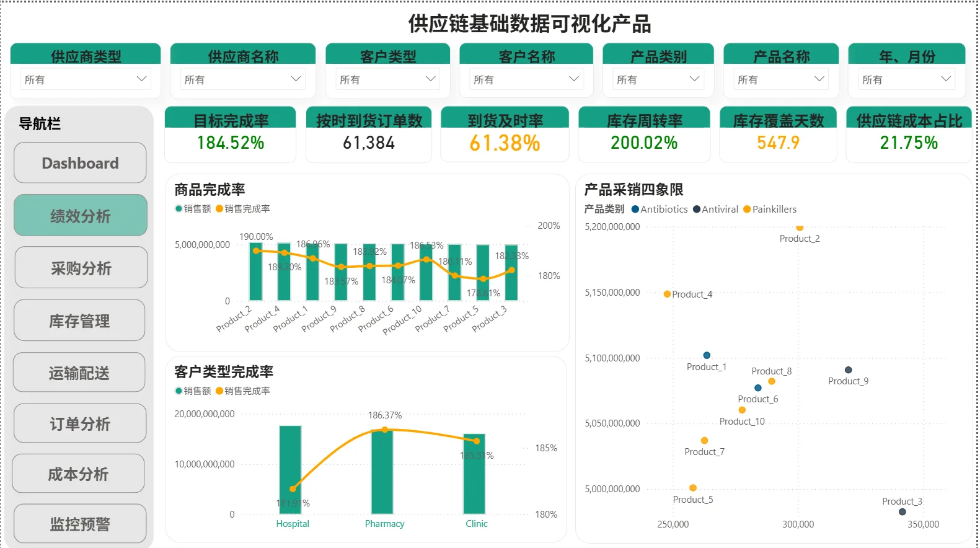Click the Pharmacy axis label
Viewport: 980px width, 548px height.
384,524
